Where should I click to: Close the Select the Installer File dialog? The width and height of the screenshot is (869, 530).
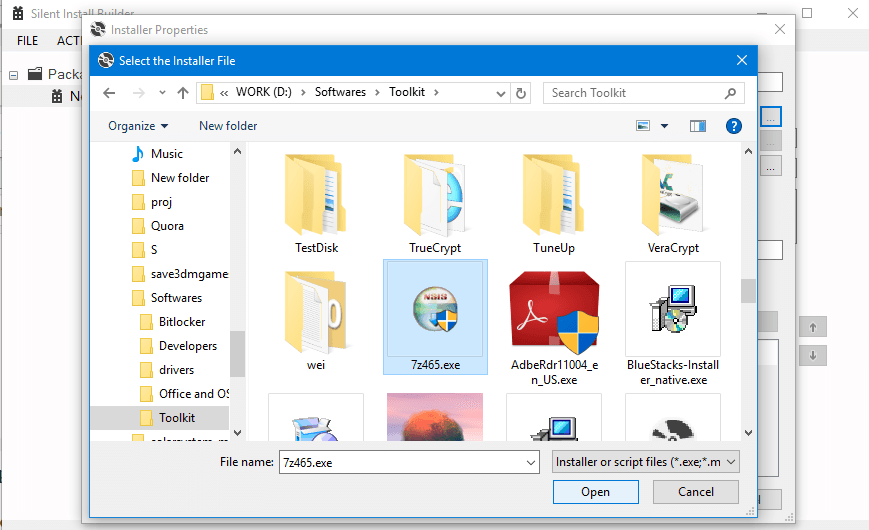(x=742, y=60)
